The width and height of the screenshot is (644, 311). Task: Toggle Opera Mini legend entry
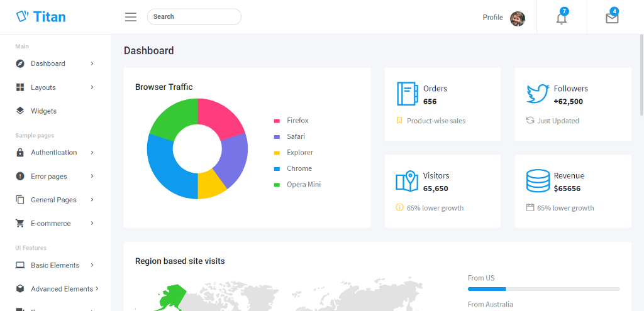[297, 185]
